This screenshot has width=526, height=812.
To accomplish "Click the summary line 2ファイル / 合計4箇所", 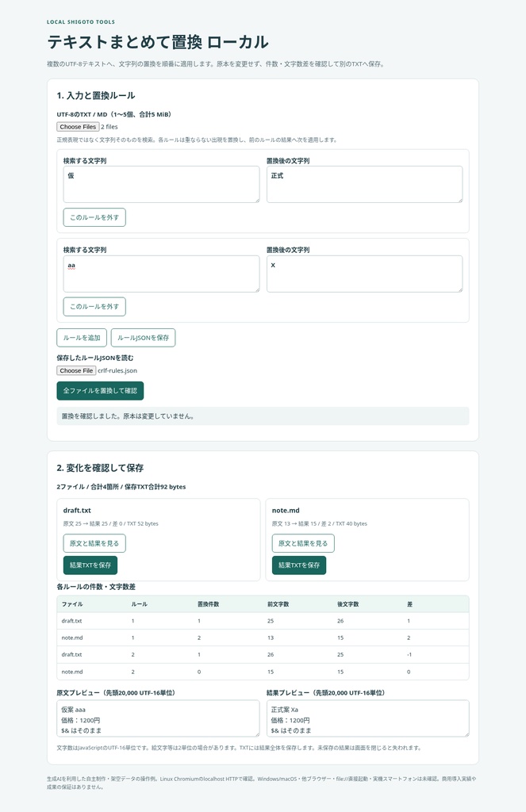I will pyautogui.click(x=121, y=487).
